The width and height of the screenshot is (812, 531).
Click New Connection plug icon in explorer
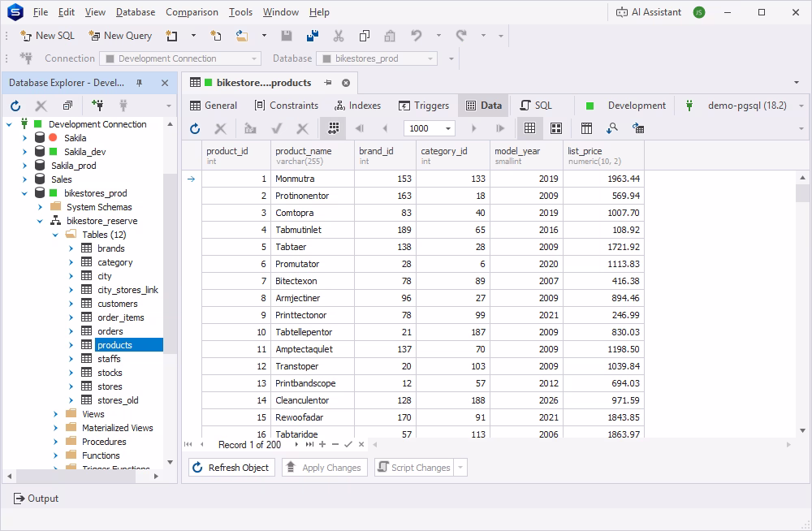pos(97,106)
